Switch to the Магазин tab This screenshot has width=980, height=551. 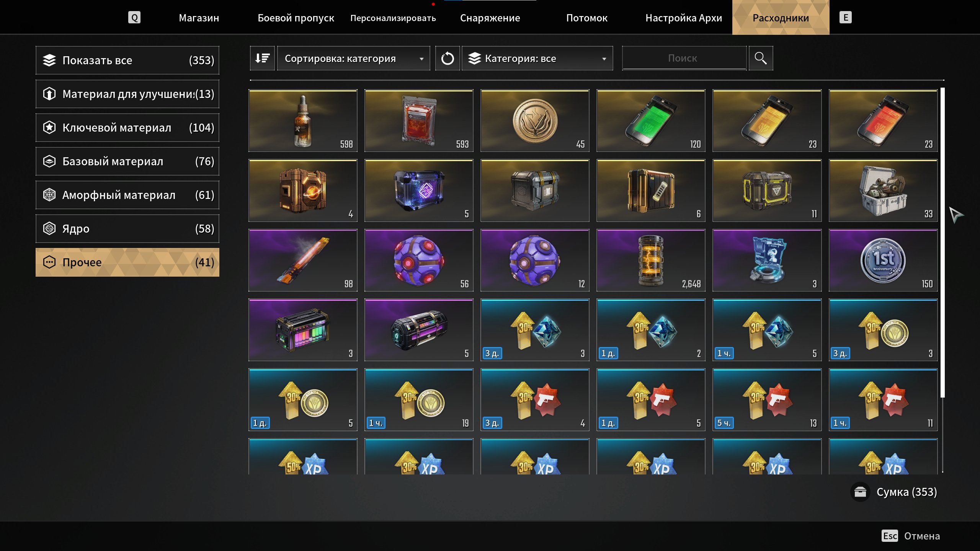(199, 18)
